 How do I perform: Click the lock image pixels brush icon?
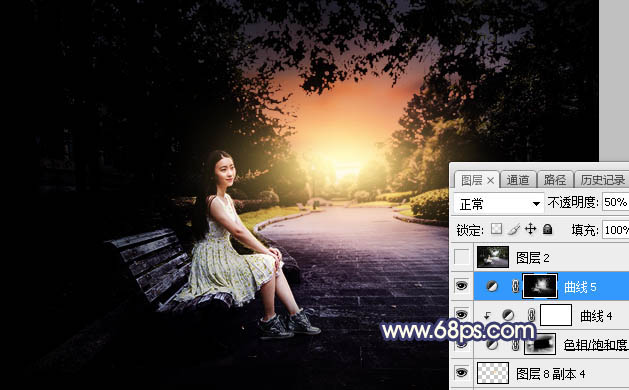click(514, 229)
